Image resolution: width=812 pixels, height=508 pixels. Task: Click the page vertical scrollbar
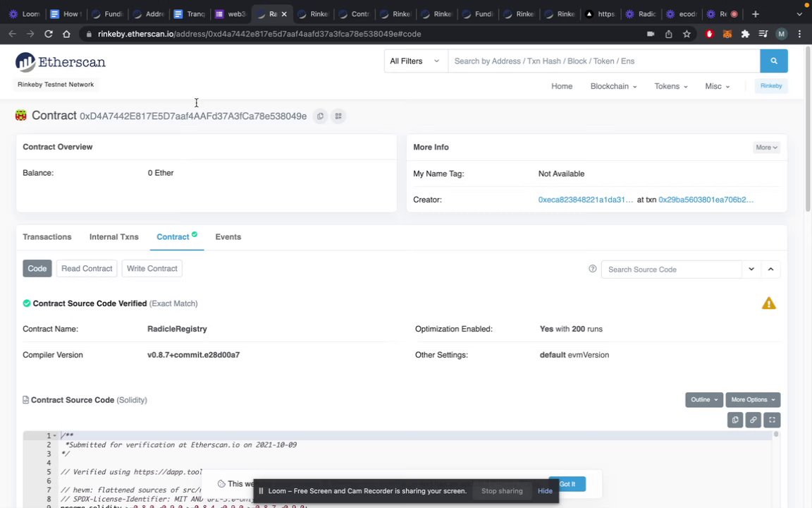point(808,130)
